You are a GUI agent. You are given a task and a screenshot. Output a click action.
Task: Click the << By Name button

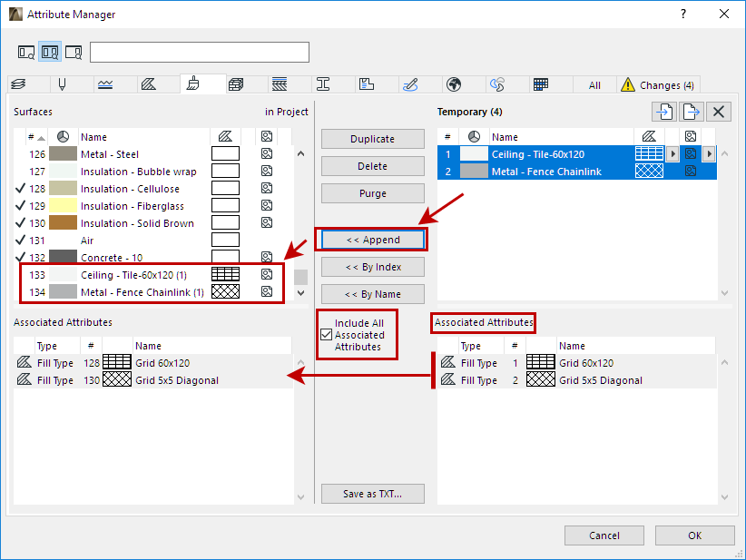(x=372, y=294)
